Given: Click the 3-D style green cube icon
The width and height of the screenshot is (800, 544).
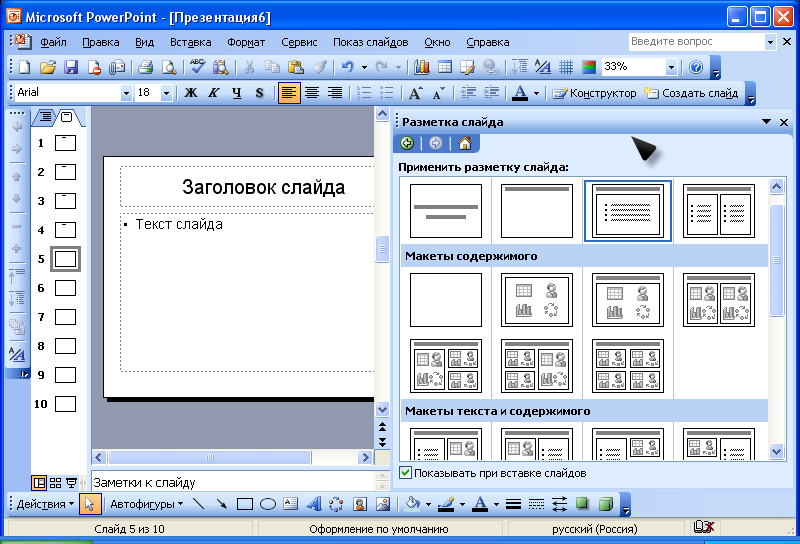Looking at the screenshot, I should point(606,504).
